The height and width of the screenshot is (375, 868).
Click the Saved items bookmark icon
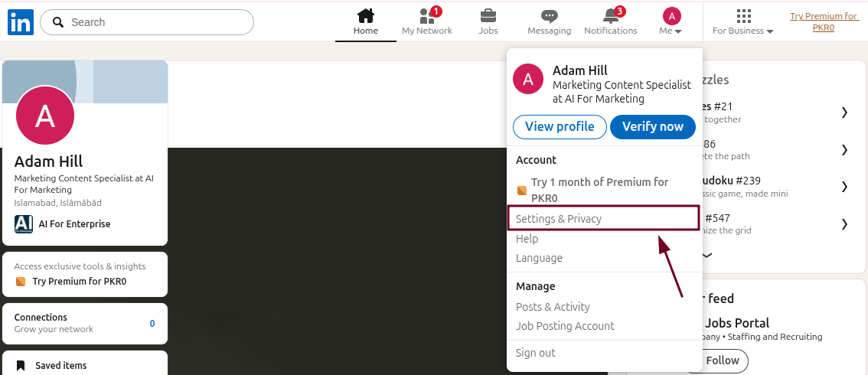click(21, 366)
